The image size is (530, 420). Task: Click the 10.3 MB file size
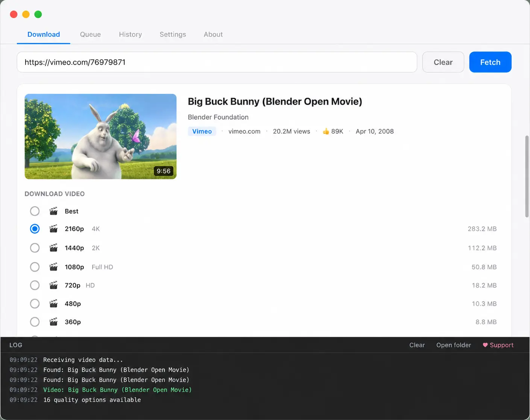coord(484,303)
